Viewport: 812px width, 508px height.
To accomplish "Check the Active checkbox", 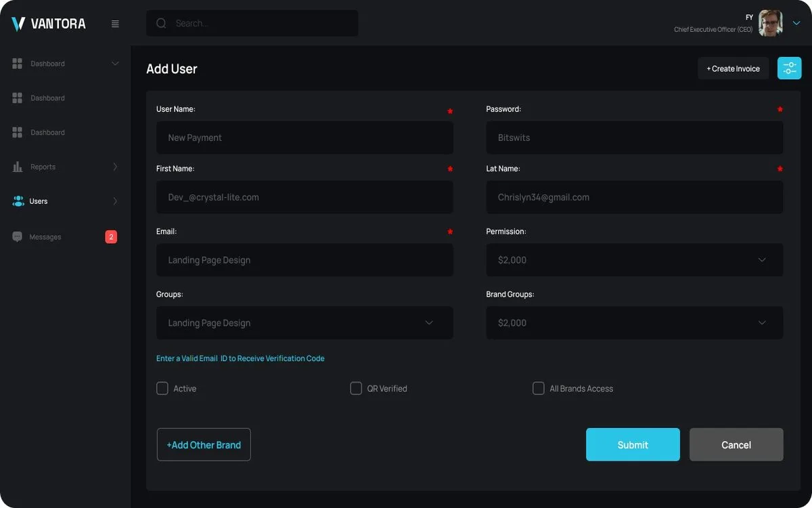I will click(x=162, y=389).
